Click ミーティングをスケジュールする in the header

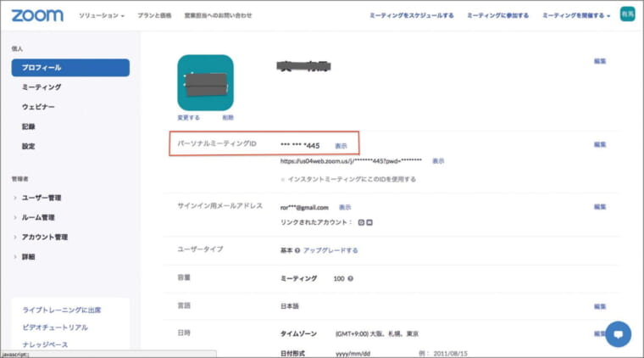pos(412,15)
